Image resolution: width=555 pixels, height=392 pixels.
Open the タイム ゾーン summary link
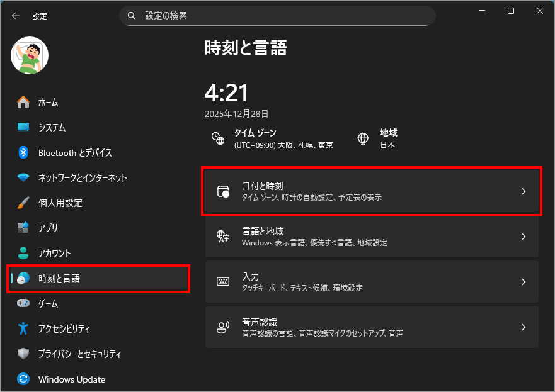273,138
